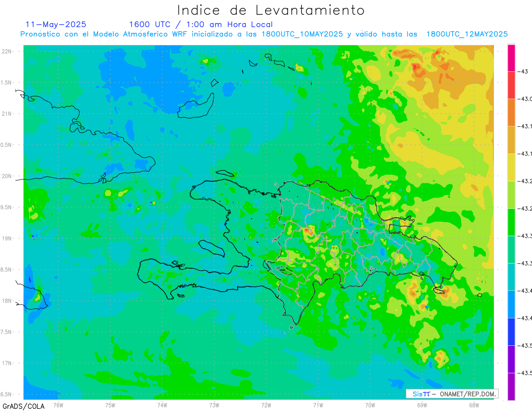Pick the pure green swatch in the colorbar
This screenshot has height=411, width=532.
click(511, 222)
